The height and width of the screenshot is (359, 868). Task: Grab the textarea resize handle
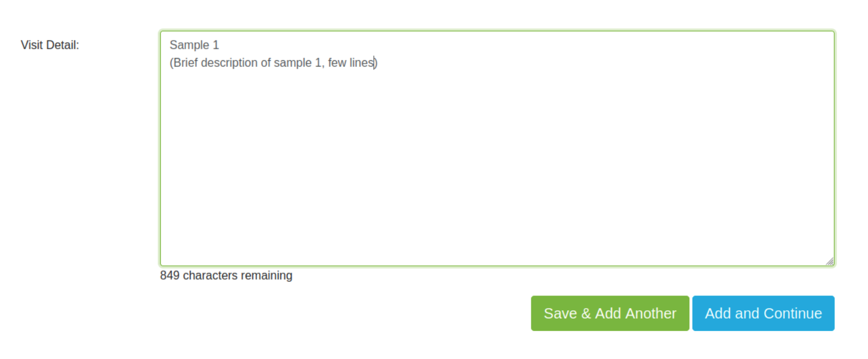pyautogui.click(x=829, y=261)
